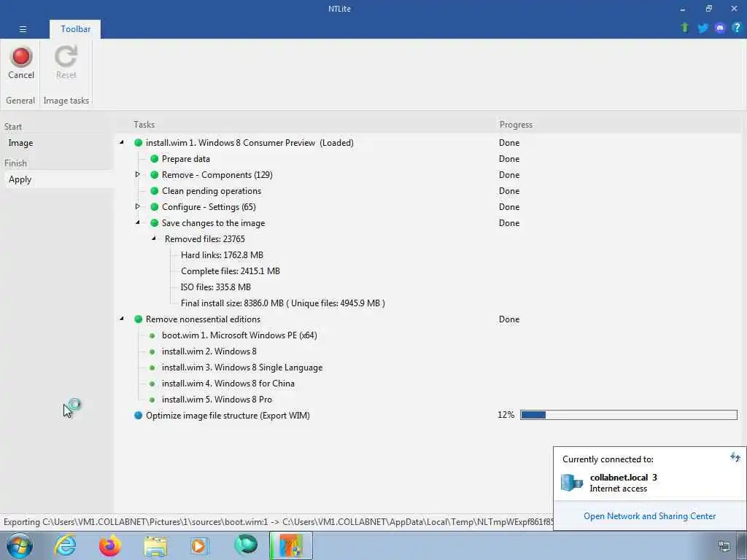Collapse Remove nonessential editions node
The image size is (747, 560).
122,319
